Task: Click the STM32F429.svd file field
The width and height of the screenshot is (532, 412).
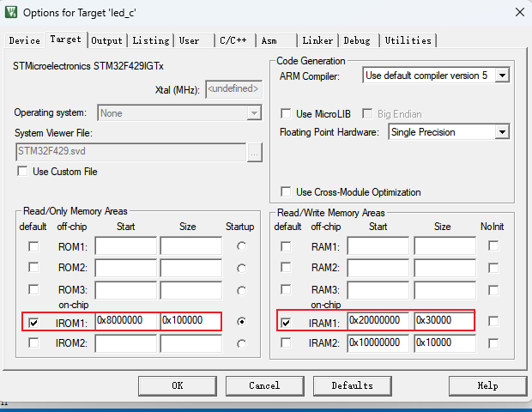Action: [x=131, y=152]
